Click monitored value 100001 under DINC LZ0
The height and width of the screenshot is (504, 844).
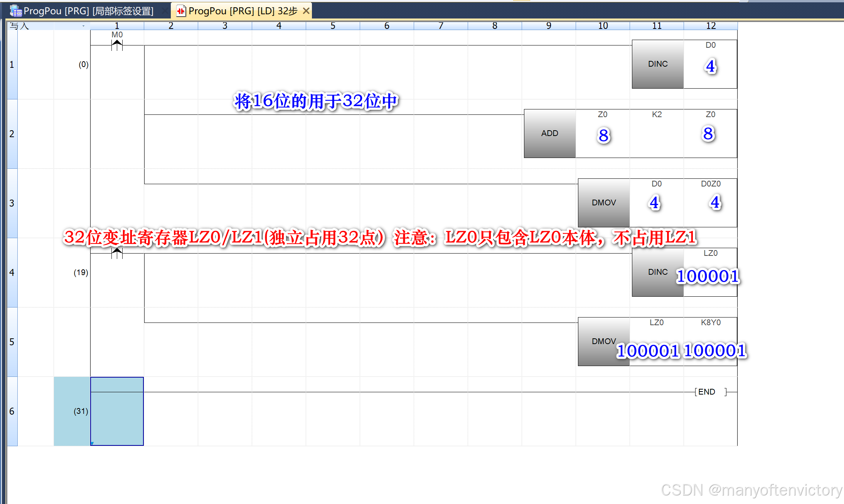tap(708, 276)
